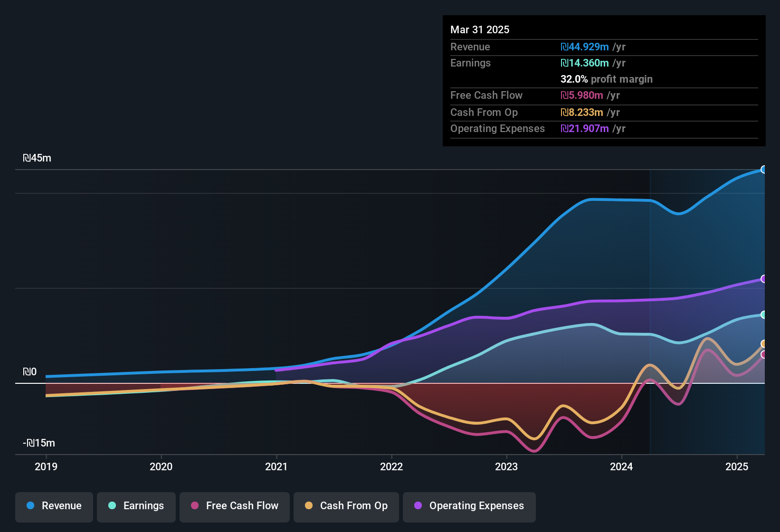Click the ₪44.929m revenue value
This screenshot has height=532, width=780.
coord(584,47)
